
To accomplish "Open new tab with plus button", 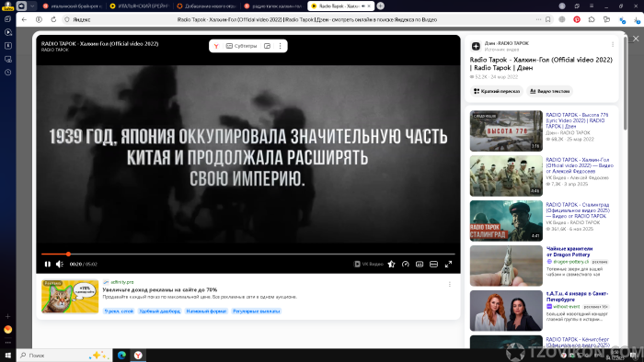I will (x=380, y=6).
